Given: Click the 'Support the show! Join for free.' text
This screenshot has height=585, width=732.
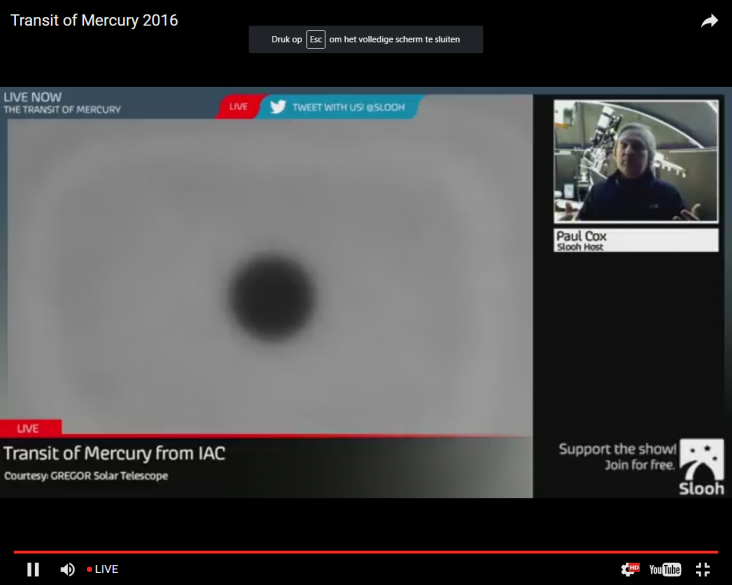Looking at the screenshot, I should (617, 457).
